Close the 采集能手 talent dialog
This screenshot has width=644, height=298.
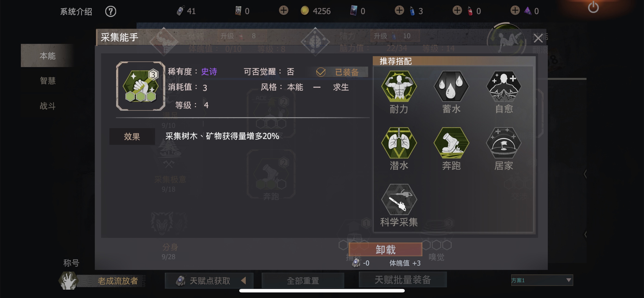538,38
